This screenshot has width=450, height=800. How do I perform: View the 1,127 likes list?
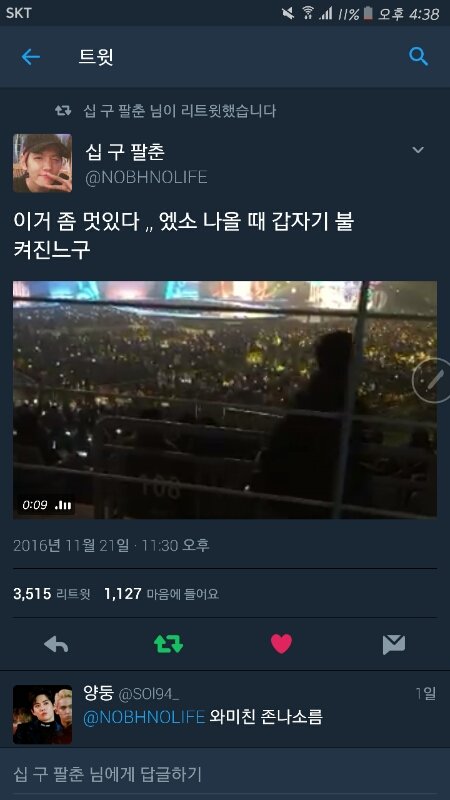tap(161, 594)
